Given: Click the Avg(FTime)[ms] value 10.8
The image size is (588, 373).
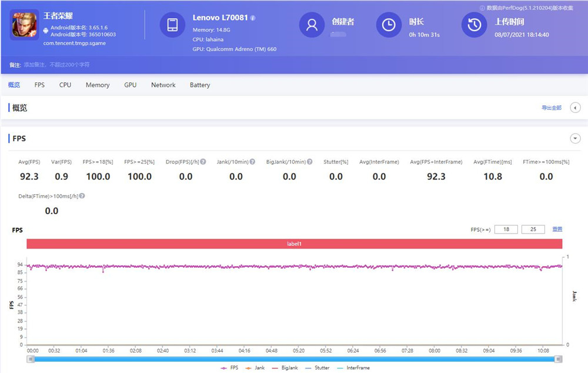Looking at the screenshot, I should 493,176.
